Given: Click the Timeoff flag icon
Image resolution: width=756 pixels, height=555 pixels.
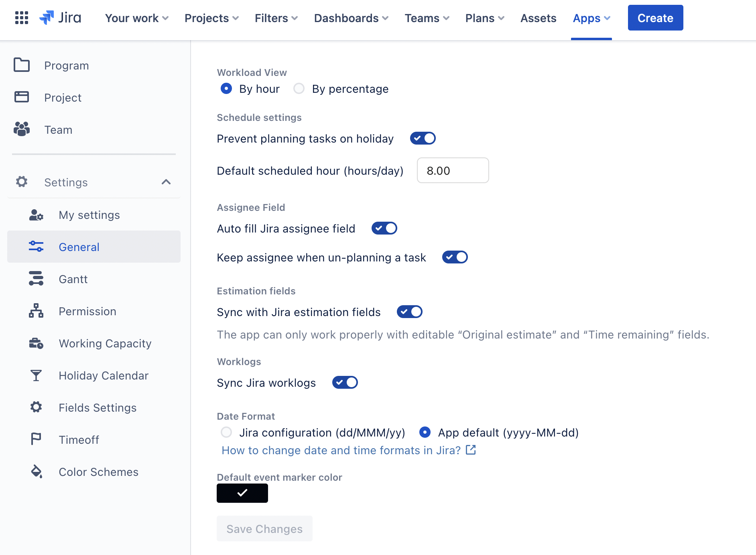Looking at the screenshot, I should [x=36, y=439].
